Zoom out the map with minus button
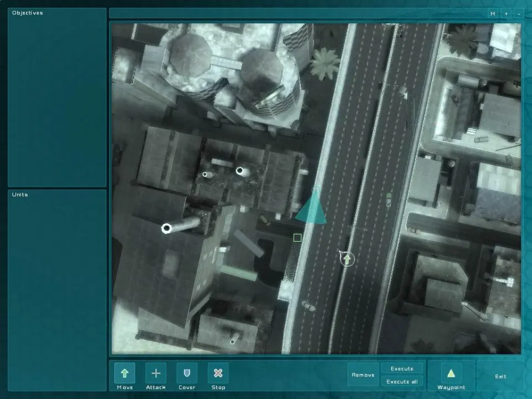 (518, 13)
